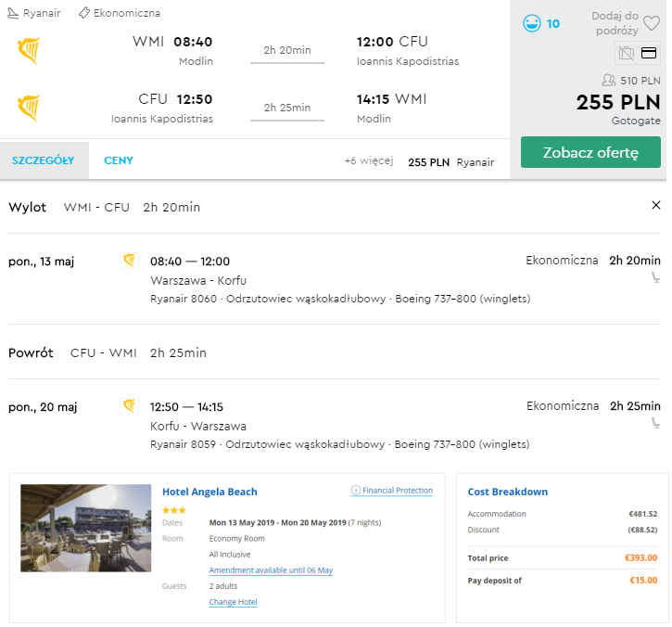Click the 255 PLN main price
672x627 pixels.
(x=618, y=102)
